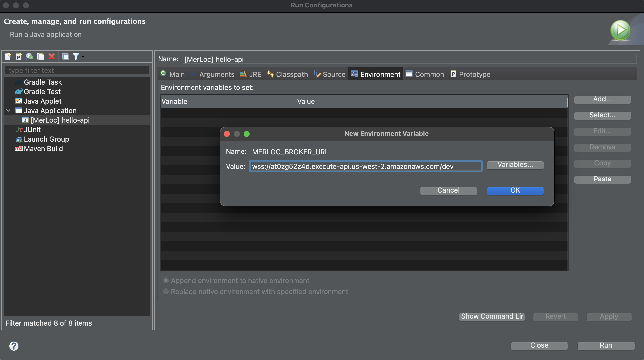Click the Duplicate launch configuration icon

41,57
